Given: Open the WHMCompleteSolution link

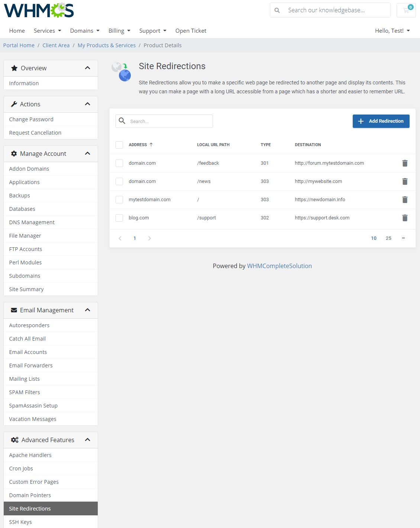Looking at the screenshot, I should click(279, 266).
